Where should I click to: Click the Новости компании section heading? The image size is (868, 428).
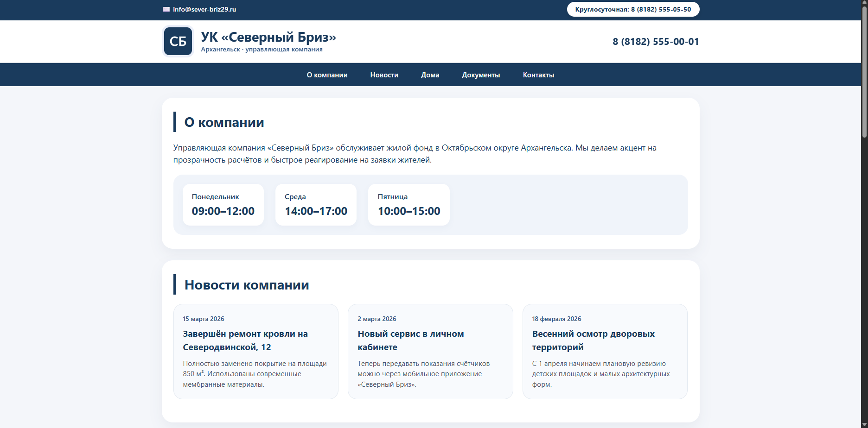247,285
